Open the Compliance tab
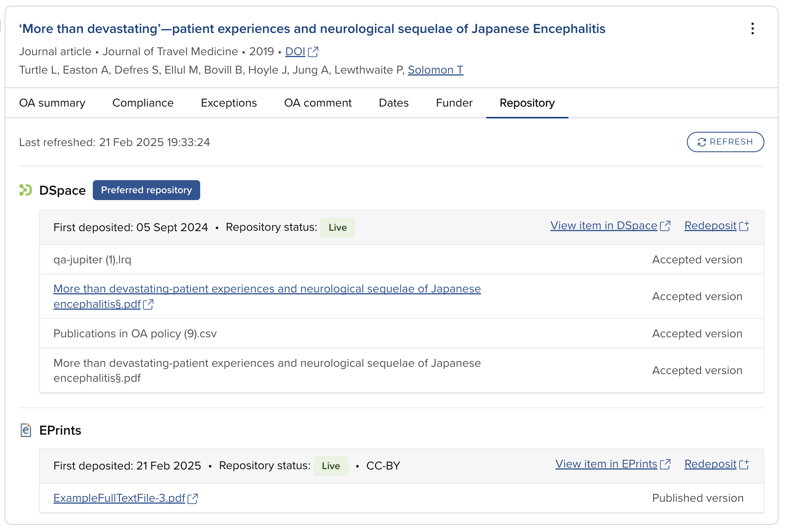The width and height of the screenshot is (787, 532). tap(143, 103)
